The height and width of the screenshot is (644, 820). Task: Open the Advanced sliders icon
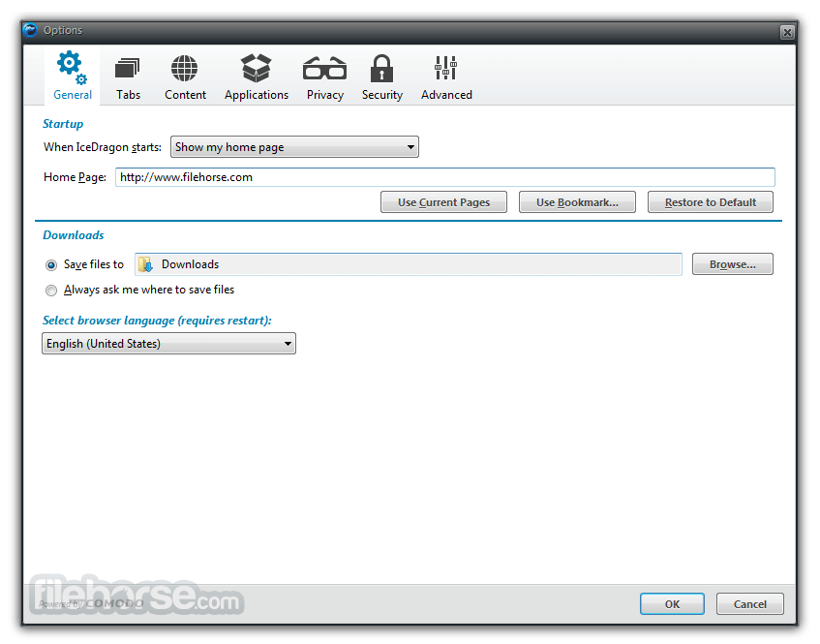click(445, 68)
